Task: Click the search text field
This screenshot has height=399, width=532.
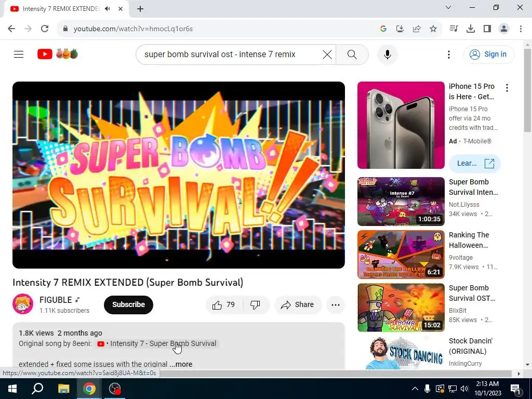Action: coord(229,54)
